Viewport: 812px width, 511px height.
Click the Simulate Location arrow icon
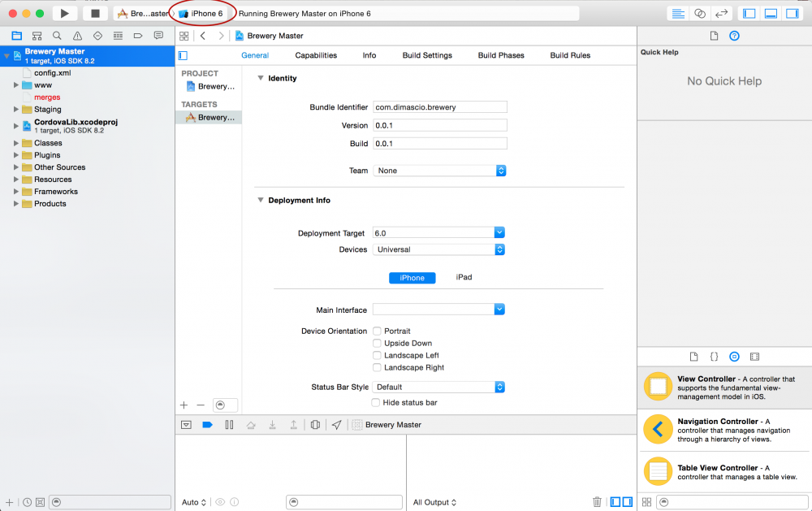point(337,424)
